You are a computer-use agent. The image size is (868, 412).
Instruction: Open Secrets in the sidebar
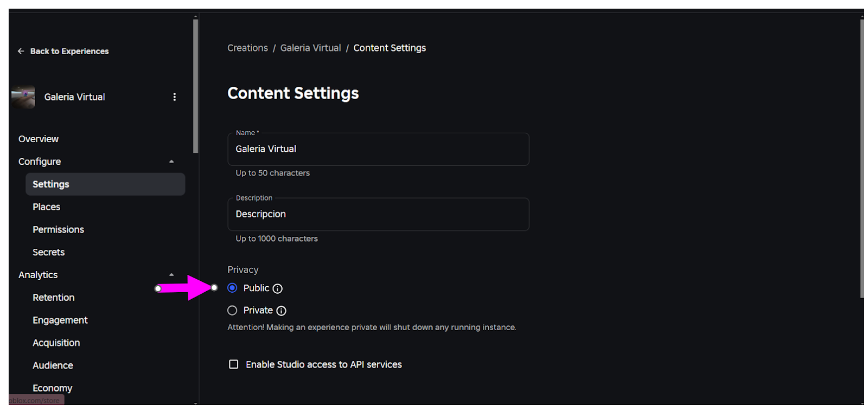(x=49, y=252)
